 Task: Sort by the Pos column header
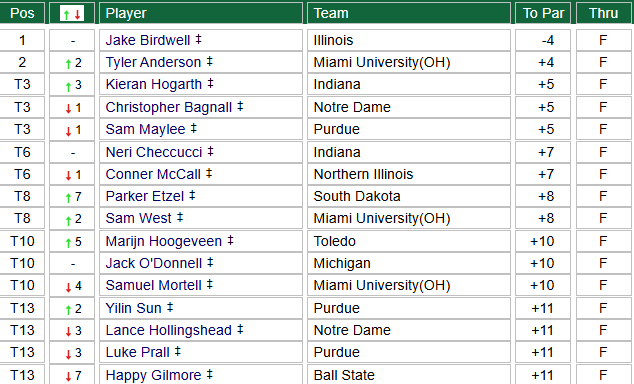[x=22, y=13]
